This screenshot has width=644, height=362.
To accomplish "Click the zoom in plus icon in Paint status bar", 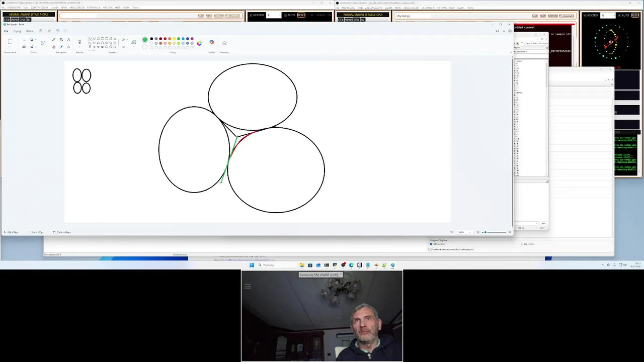I will click(x=510, y=232).
